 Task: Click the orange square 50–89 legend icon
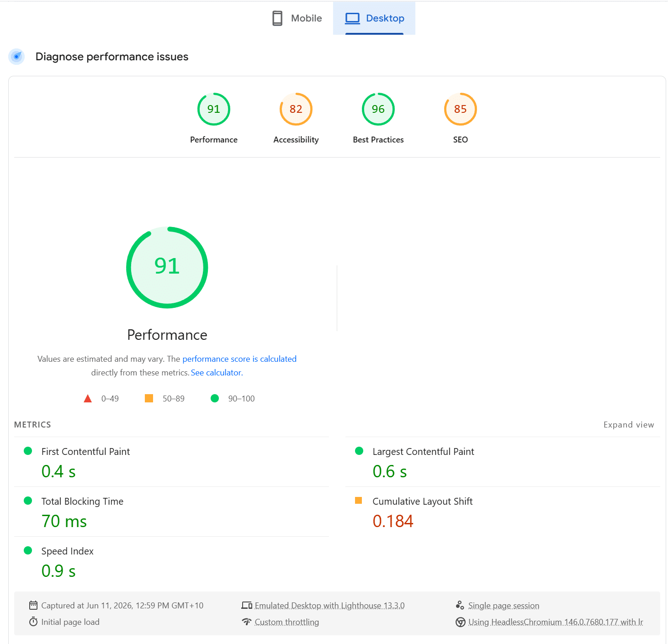coord(149,398)
